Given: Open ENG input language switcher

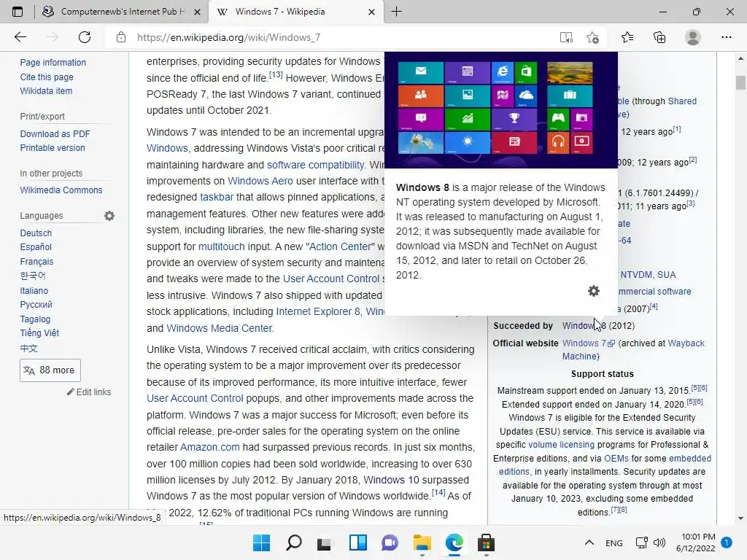Looking at the screenshot, I should coord(614,542).
